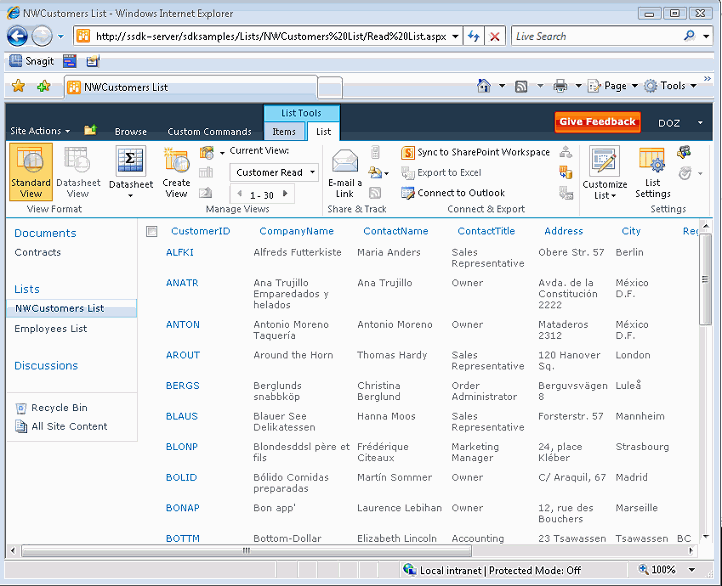Click the Refresh page icon
Viewport: 722px width, 586px height.
473,36
